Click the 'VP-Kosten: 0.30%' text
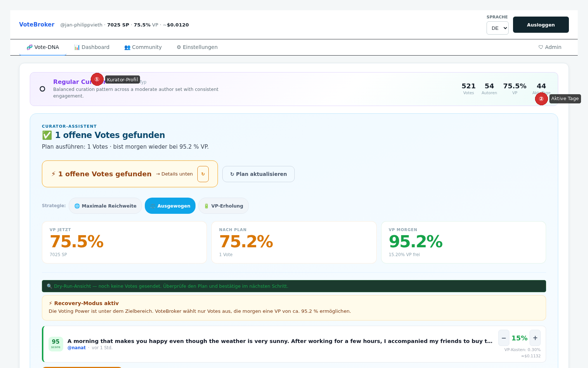 click(x=522, y=350)
